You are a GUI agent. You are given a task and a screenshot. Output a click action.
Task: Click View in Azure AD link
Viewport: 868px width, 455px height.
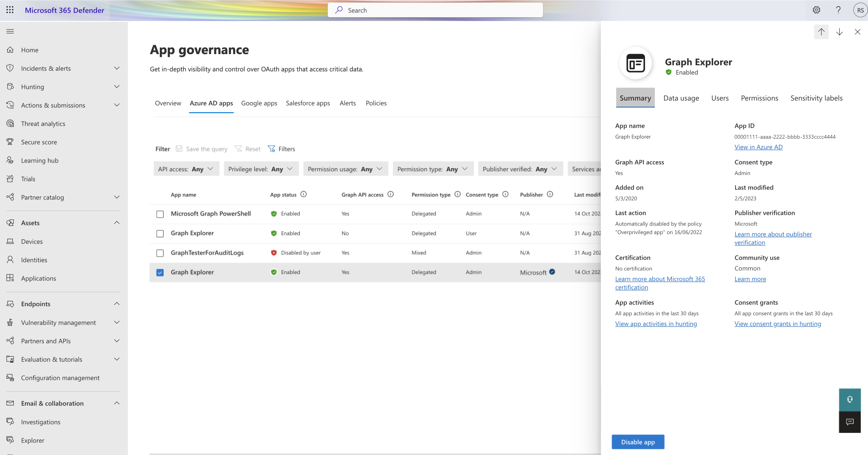(x=758, y=146)
